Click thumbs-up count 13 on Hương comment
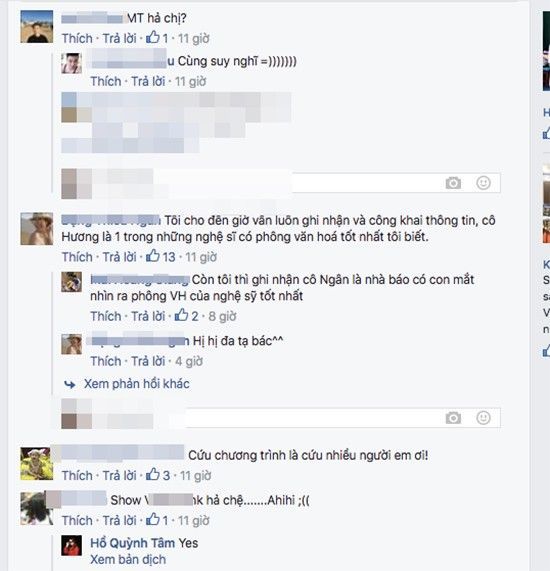550x571 pixels. tap(161, 256)
